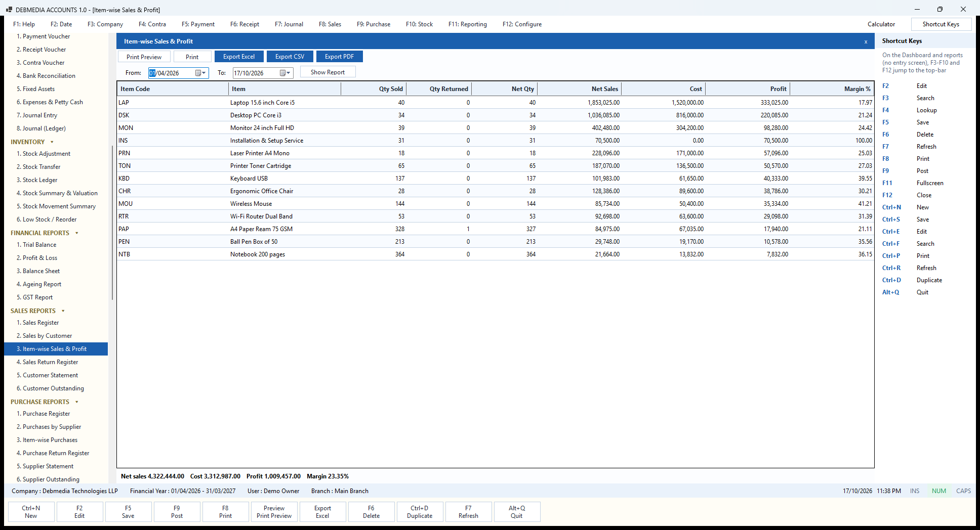Open the F8: Sales menu
Image resolution: width=980 pixels, height=530 pixels.
(x=330, y=24)
